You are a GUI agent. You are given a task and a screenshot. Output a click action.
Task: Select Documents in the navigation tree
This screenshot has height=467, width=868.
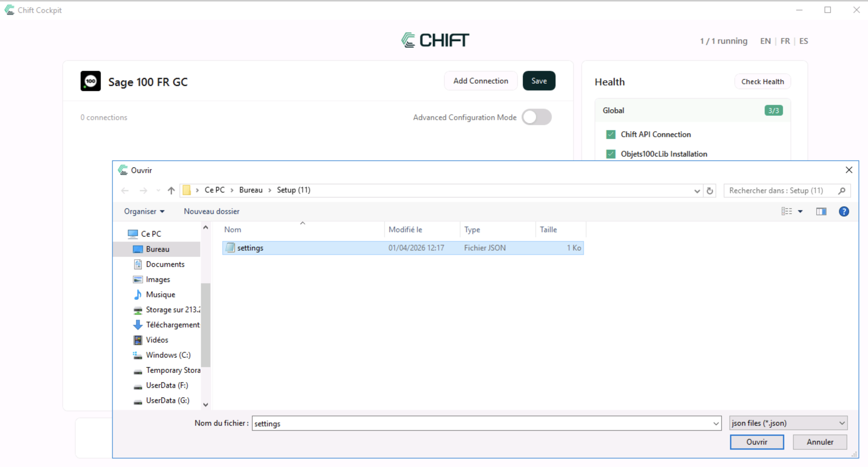coord(165,264)
